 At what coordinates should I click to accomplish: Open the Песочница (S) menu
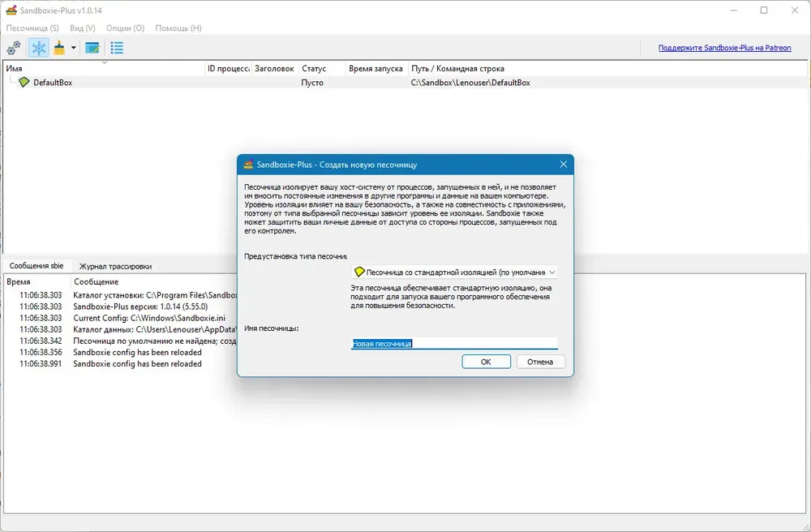[x=32, y=28]
